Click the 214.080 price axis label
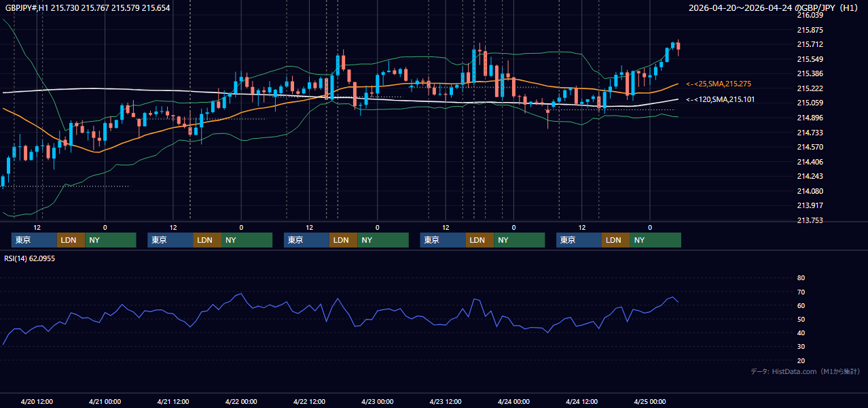The height and width of the screenshot is (408, 868). [810, 191]
